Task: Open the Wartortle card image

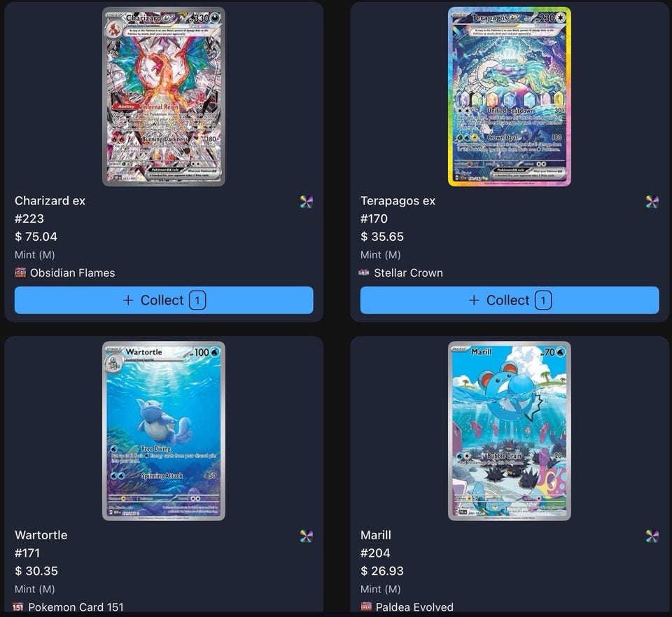Action: click(164, 431)
